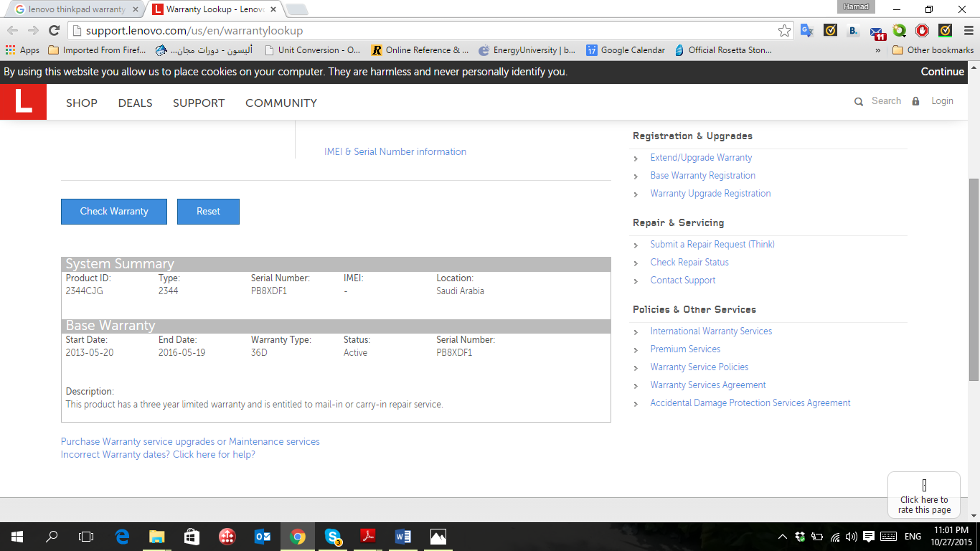Expand the bookmarks overflow chevron
This screenshot has width=980, height=551.
click(878, 50)
